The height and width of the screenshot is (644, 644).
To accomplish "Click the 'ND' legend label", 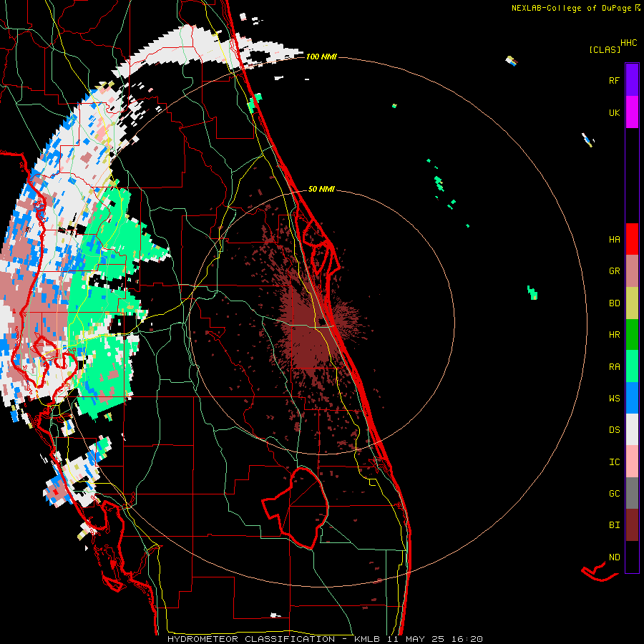I will (614, 557).
